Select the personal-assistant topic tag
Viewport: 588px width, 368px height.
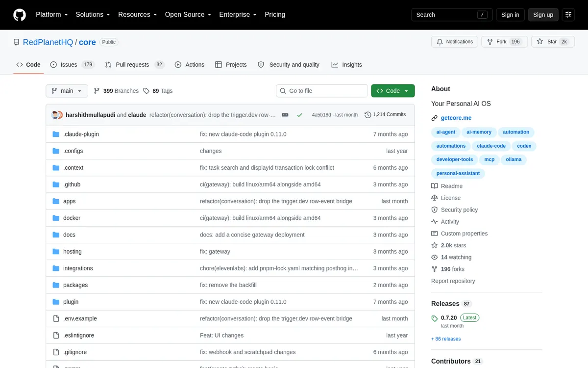458,173
